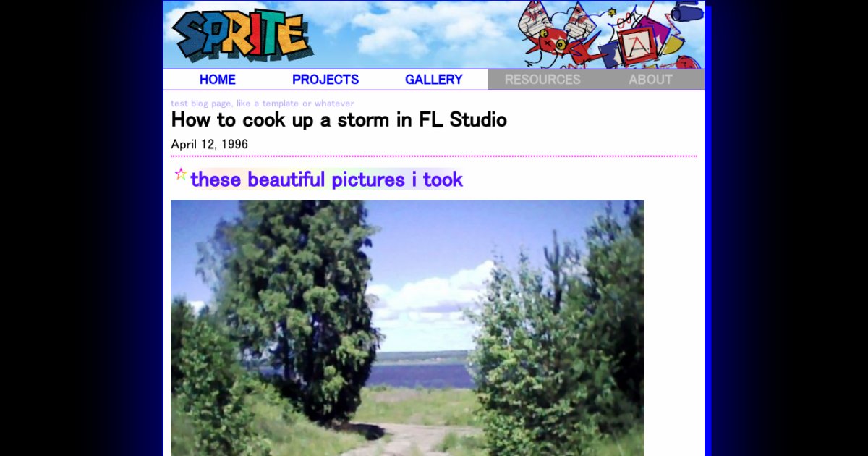Screen dimensions: 868x456
Task: Open the trees and lake photo
Action: 407,328
